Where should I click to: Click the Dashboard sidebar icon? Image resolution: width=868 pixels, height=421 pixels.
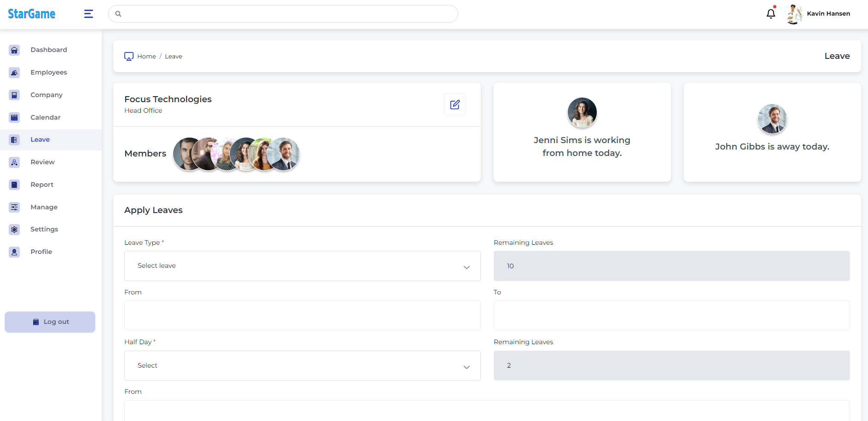pos(14,50)
